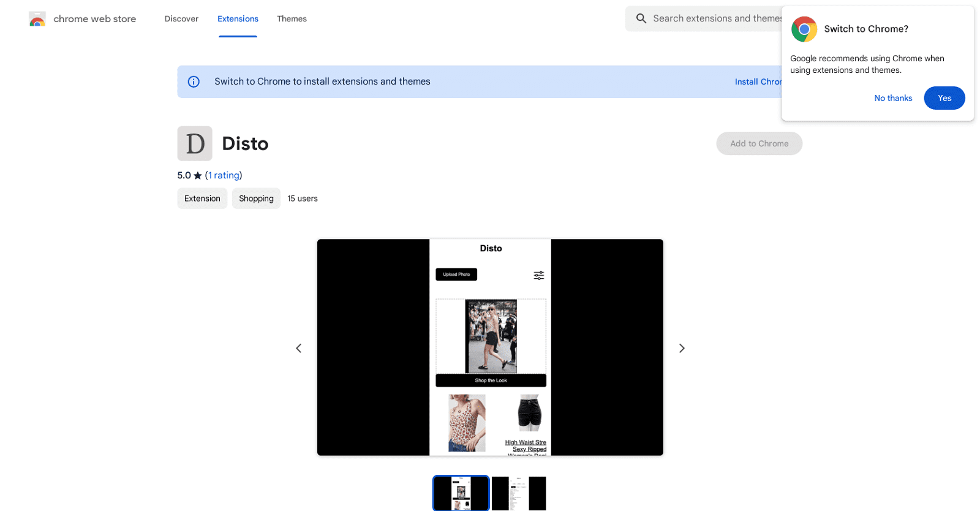Screen dimensions: 980x511
Task: Click the Chrome Web Store rainbow logo
Action: point(37,19)
